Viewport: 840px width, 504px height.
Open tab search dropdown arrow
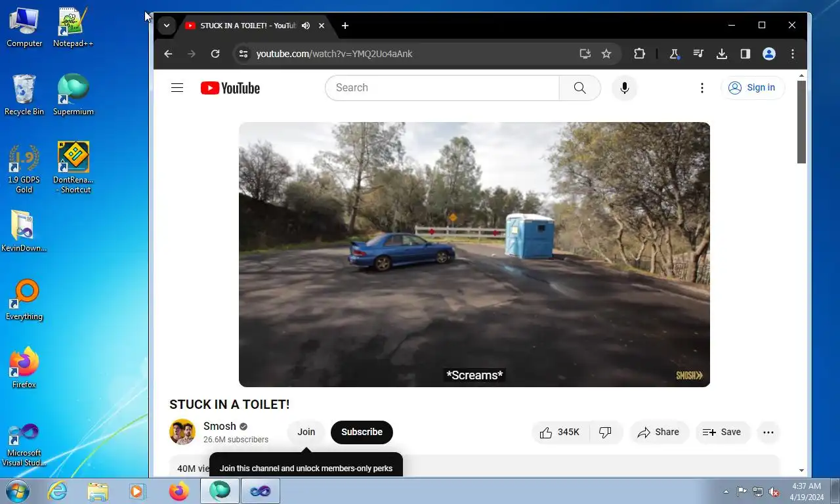coord(167,26)
